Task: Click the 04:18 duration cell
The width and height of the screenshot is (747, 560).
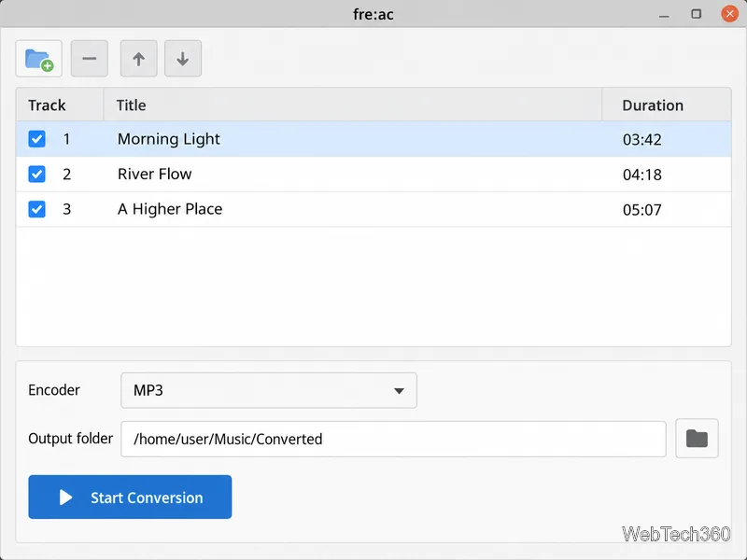Action: click(x=642, y=175)
